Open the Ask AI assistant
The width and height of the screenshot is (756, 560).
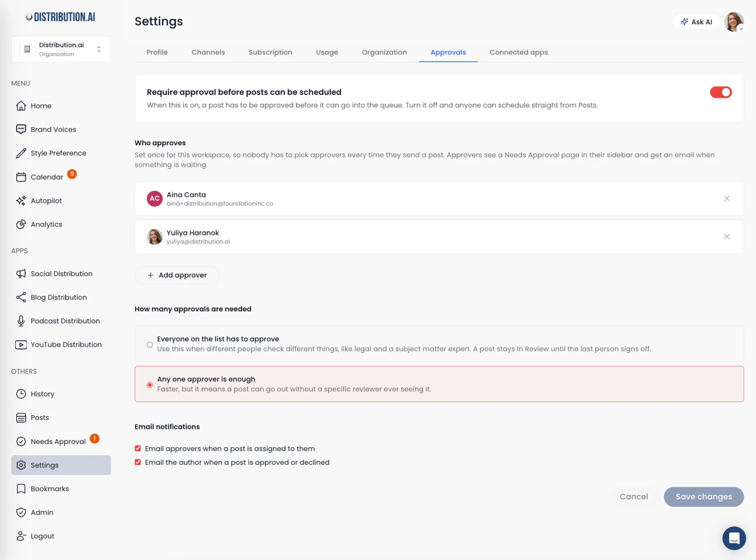(x=696, y=22)
